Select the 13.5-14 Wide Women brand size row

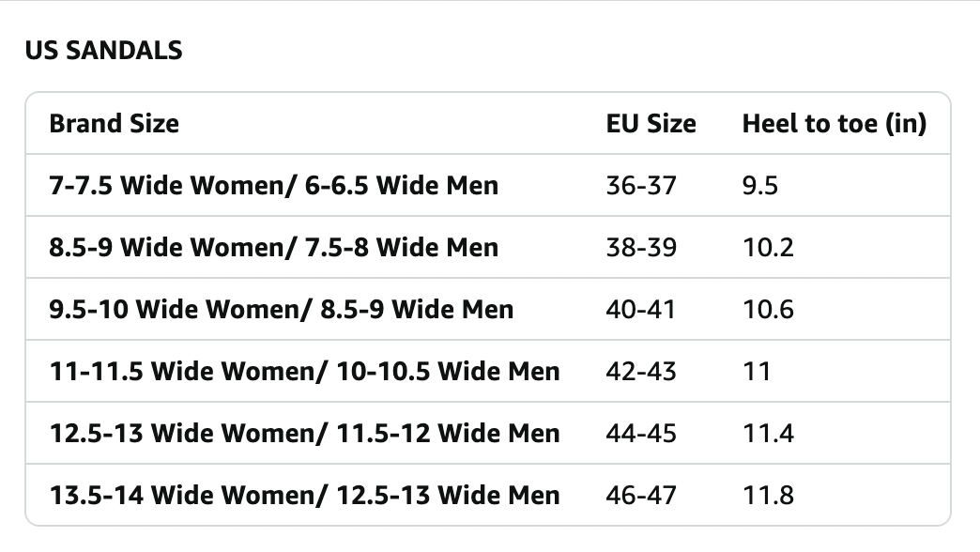pos(304,495)
